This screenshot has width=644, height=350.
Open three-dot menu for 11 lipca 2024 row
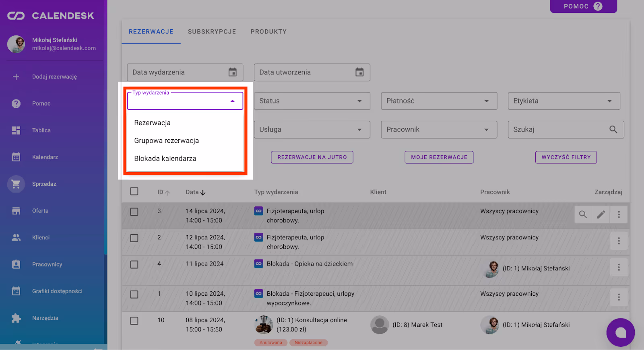click(619, 268)
